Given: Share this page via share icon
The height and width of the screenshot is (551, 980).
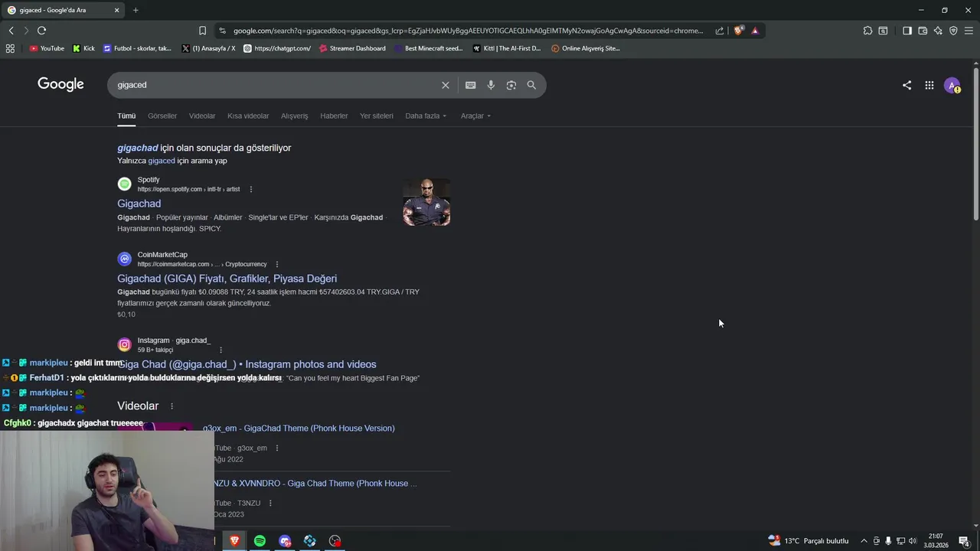Looking at the screenshot, I should (x=720, y=31).
